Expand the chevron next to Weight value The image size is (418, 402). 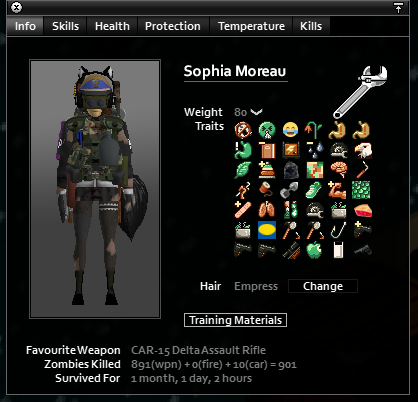click(256, 112)
